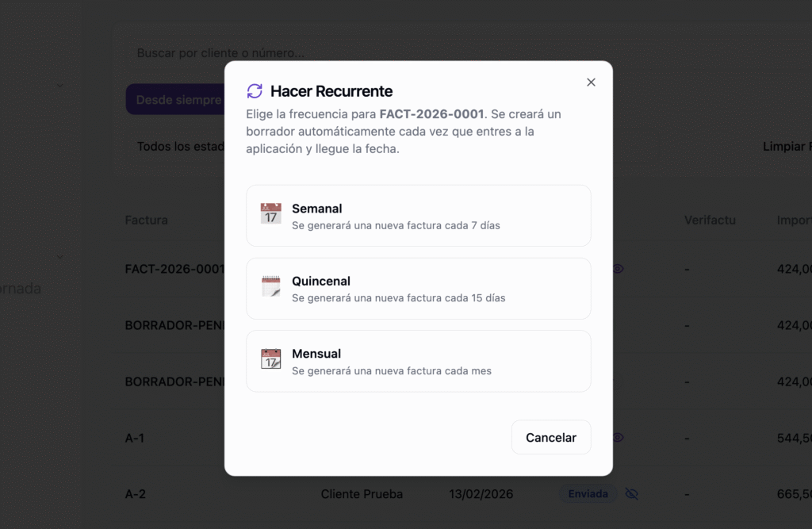Choose the Quincenal frequency option
The width and height of the screenshot is (812, 529).
[x=419, y=289]
